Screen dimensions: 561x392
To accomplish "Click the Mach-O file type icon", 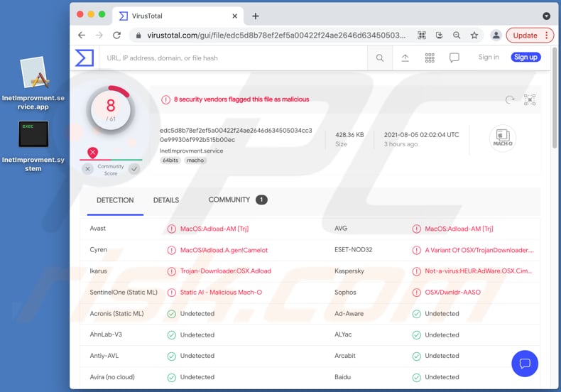I will point(502,138).
